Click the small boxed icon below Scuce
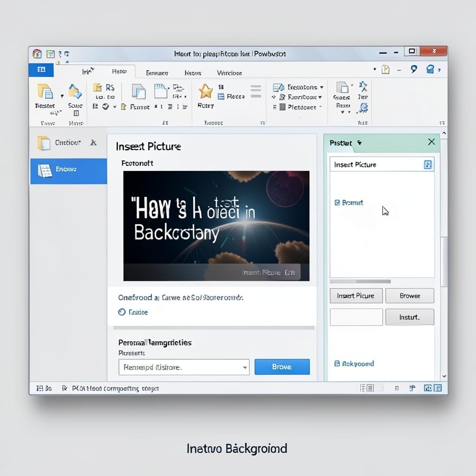476x476 pixels. click(x=76, y=113)
